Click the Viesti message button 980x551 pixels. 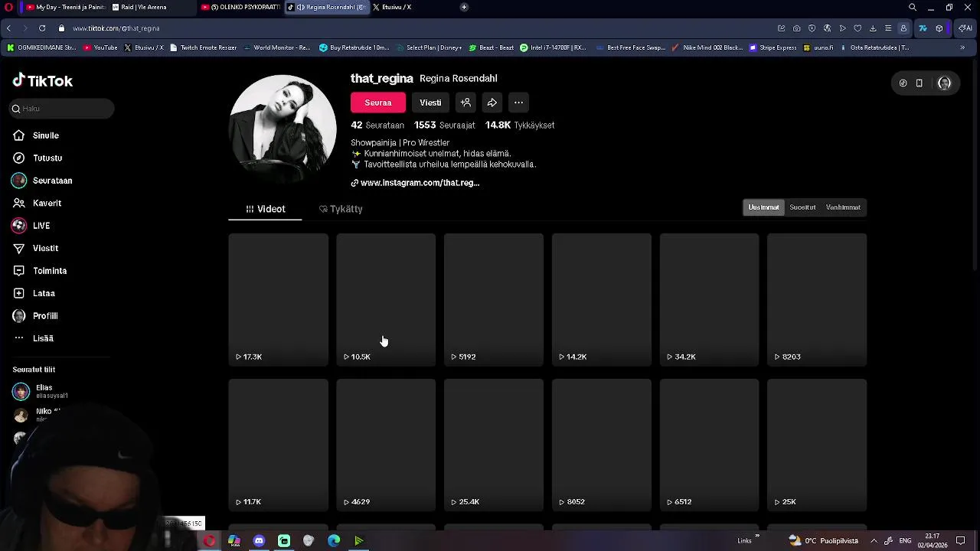point(430,103)
